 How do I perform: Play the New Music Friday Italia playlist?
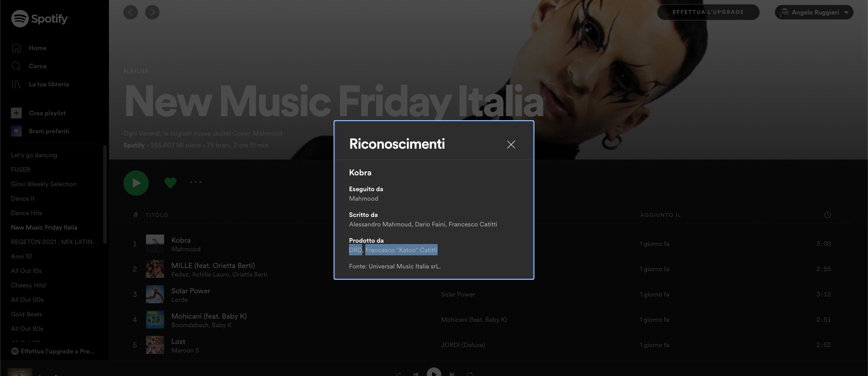coord(136,183)
